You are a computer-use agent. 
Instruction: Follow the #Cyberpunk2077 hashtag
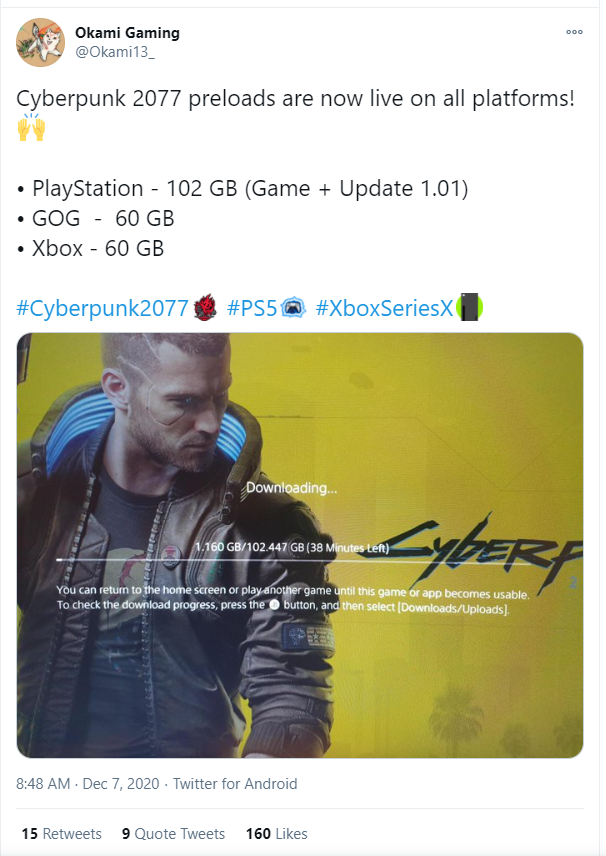pyautogui.click(x=103, y=308)
